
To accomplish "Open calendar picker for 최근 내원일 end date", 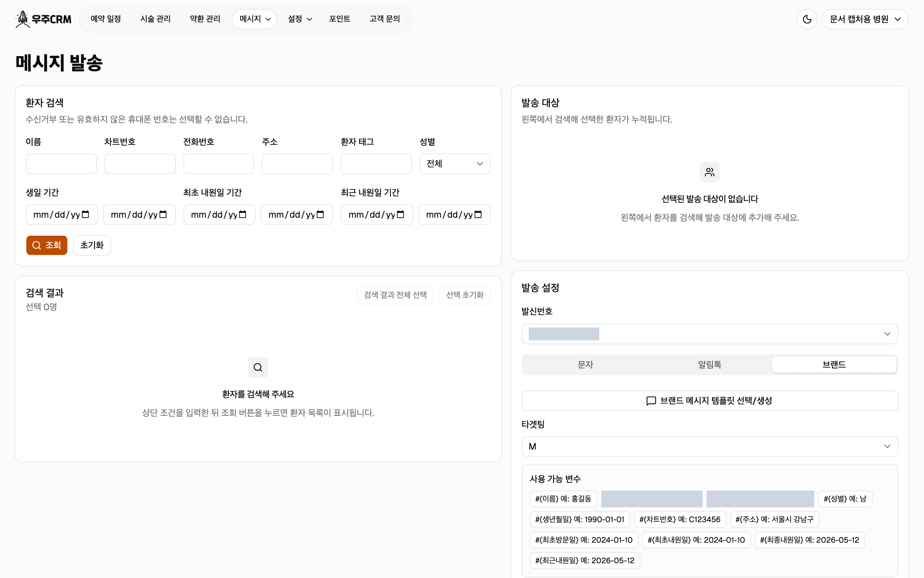I will pos(478,215).
